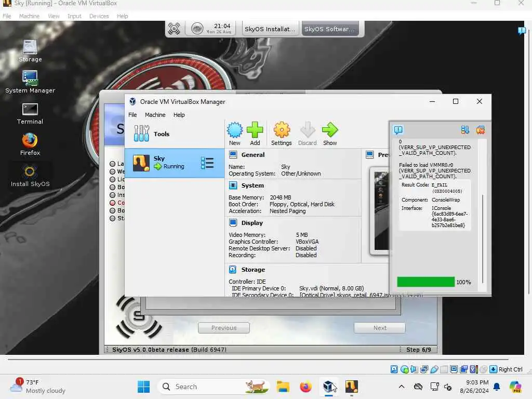Open Firefox from the Windows taskbar

[x=305, y=387]
